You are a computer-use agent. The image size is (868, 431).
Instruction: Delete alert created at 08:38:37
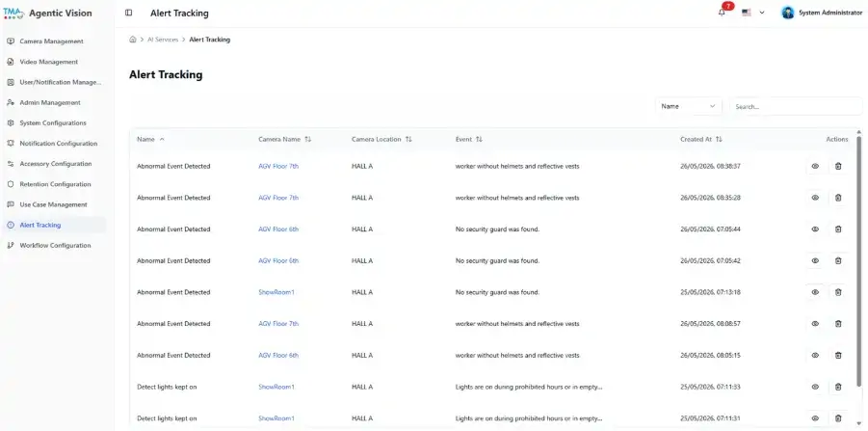[838, 166]
